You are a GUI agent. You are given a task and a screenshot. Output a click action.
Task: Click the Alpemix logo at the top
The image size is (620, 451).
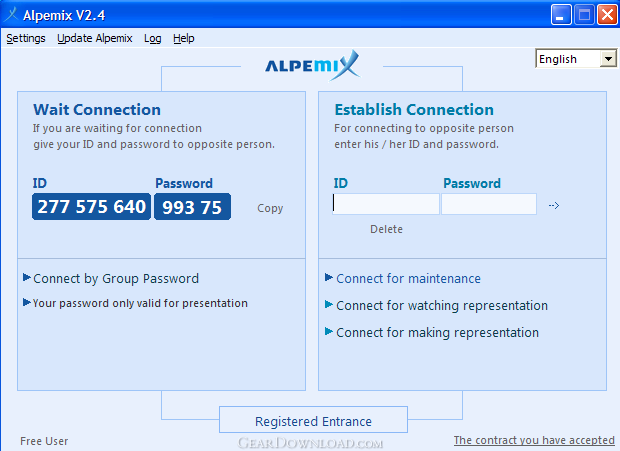coord(312,65)
